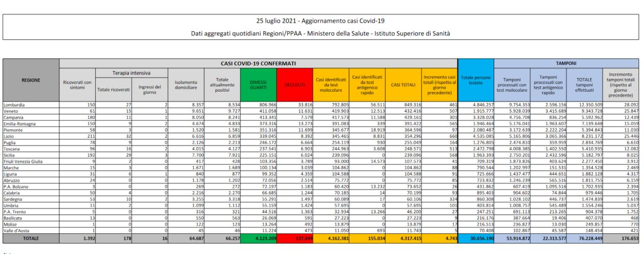Click the subtitle line mentioning Ministero della Salute
644x254 pixels.
pyautogui.click(x=321, y=33)
